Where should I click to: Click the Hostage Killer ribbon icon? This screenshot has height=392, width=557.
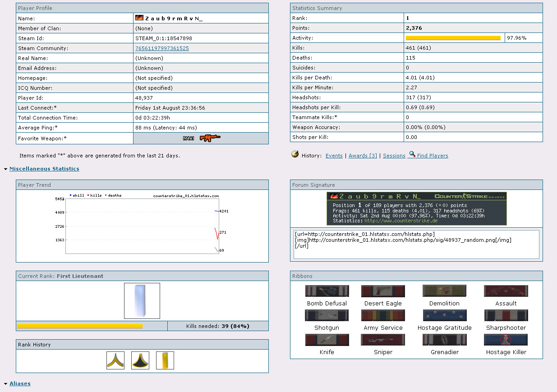[x=506, y=340]
